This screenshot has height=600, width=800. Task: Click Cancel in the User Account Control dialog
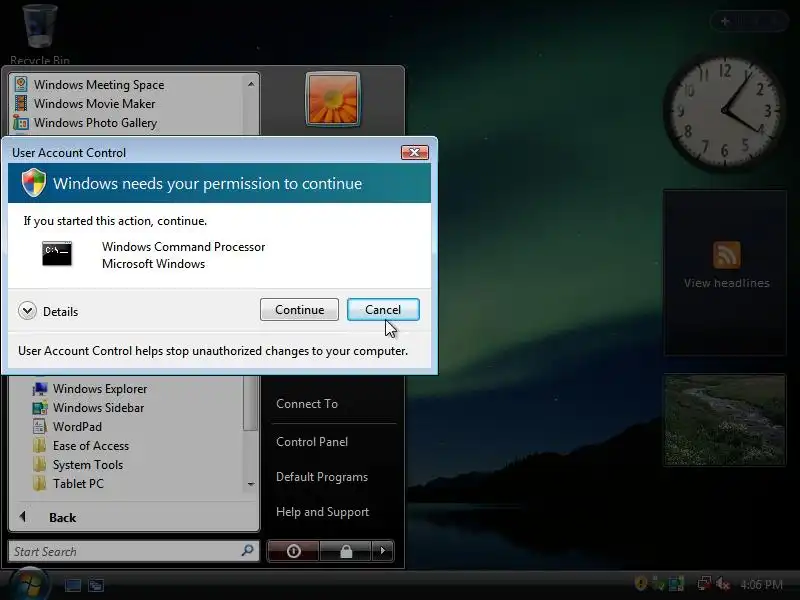point(383,310)
